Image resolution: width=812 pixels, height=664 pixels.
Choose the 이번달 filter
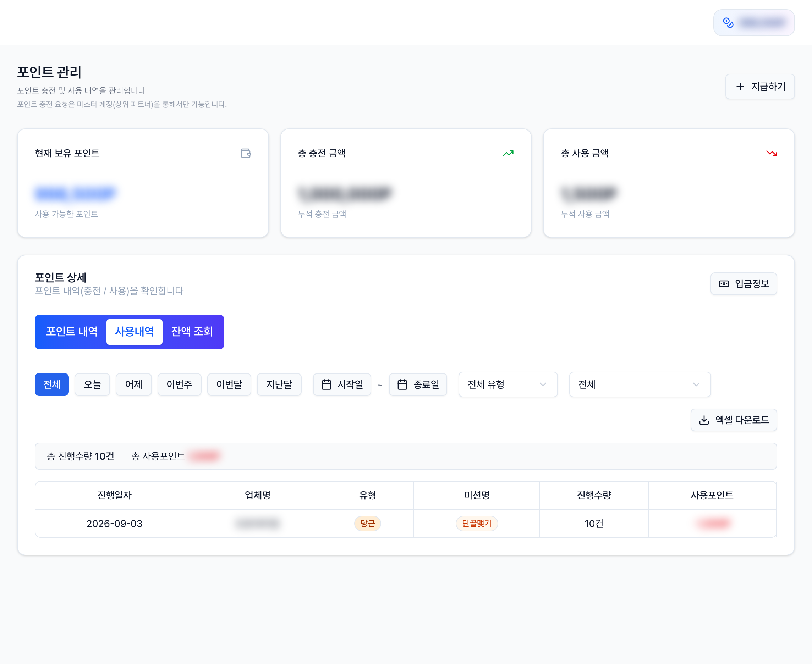pyautogui.click(x=229, y=384)
